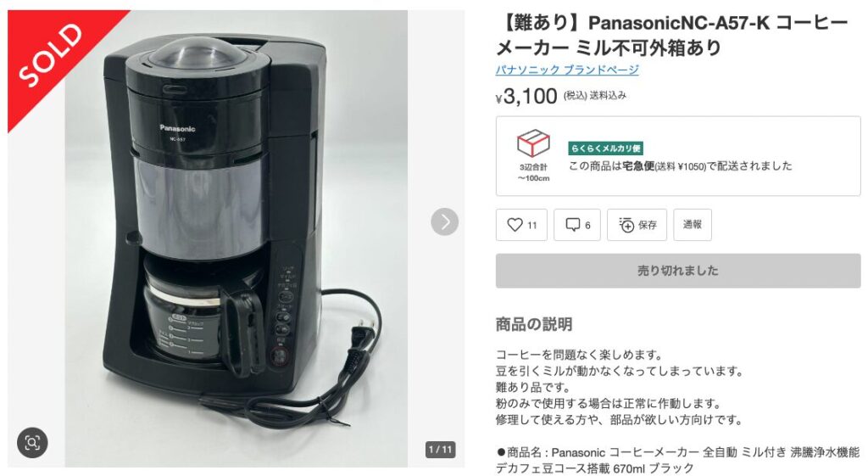
Task: Click the 売り切れました sold-out button
Action: point(677,271)
